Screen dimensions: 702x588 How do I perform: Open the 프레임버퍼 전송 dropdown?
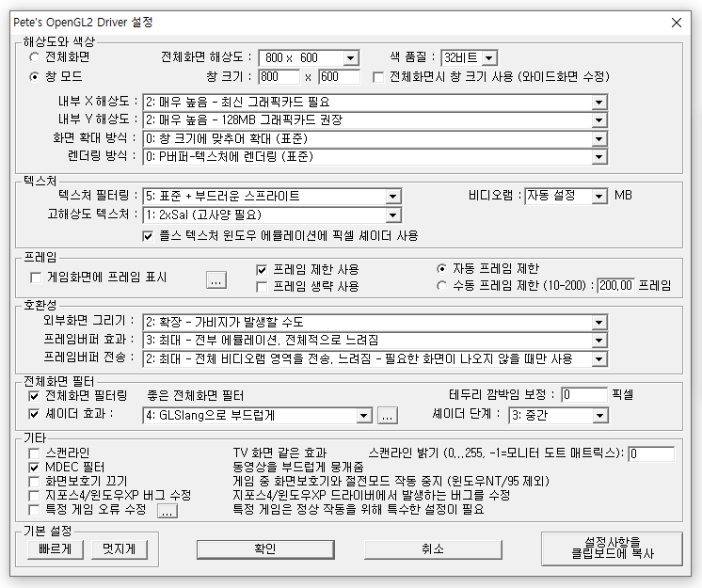(375, 358)
